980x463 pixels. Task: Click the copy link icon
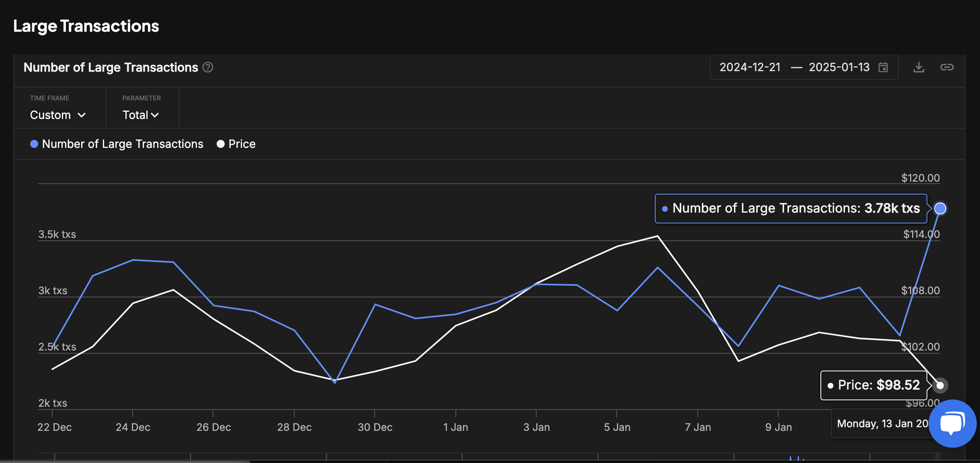[947, 67]
